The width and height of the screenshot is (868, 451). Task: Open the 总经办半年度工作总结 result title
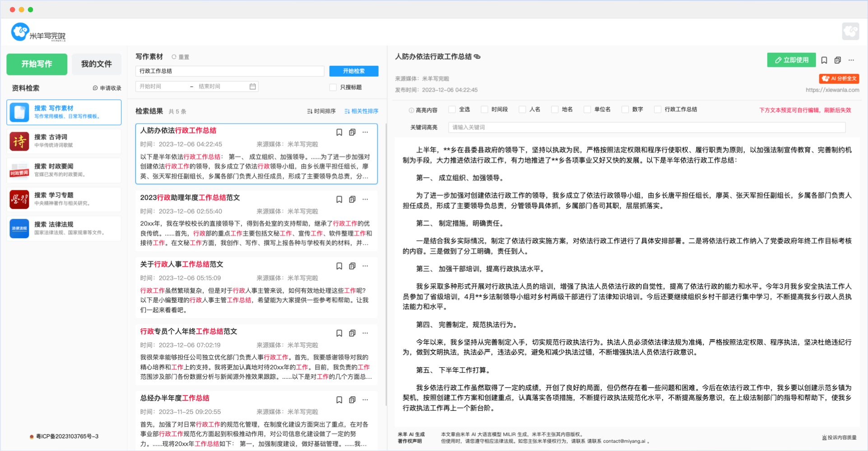click(175, 398)
